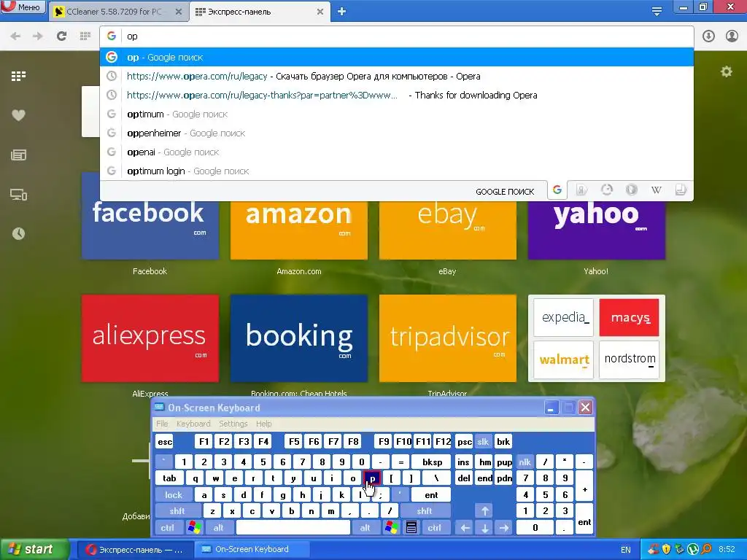Pick the 'optimum login' search suggestion
This screenshot has height=560, width=747.
[x=396, y=171]
